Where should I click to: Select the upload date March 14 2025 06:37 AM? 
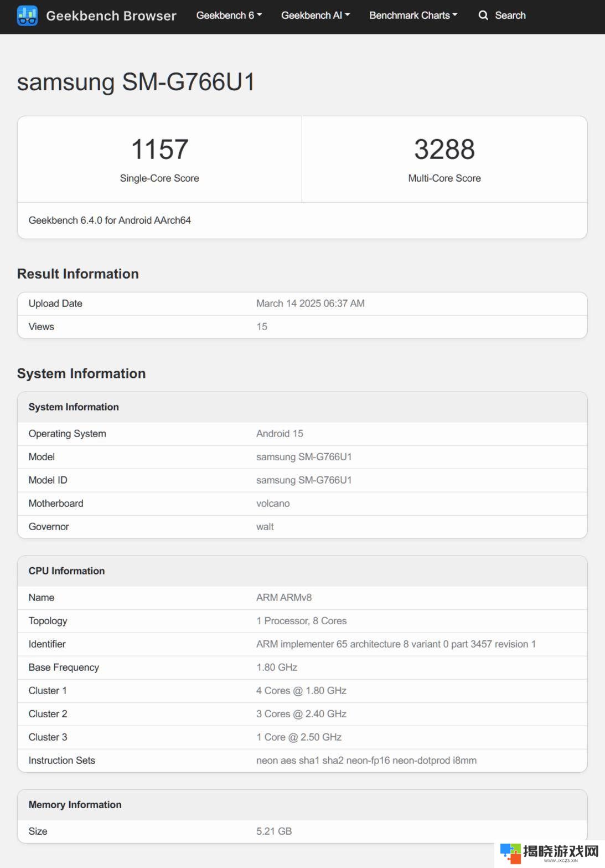tap(311, 304)
